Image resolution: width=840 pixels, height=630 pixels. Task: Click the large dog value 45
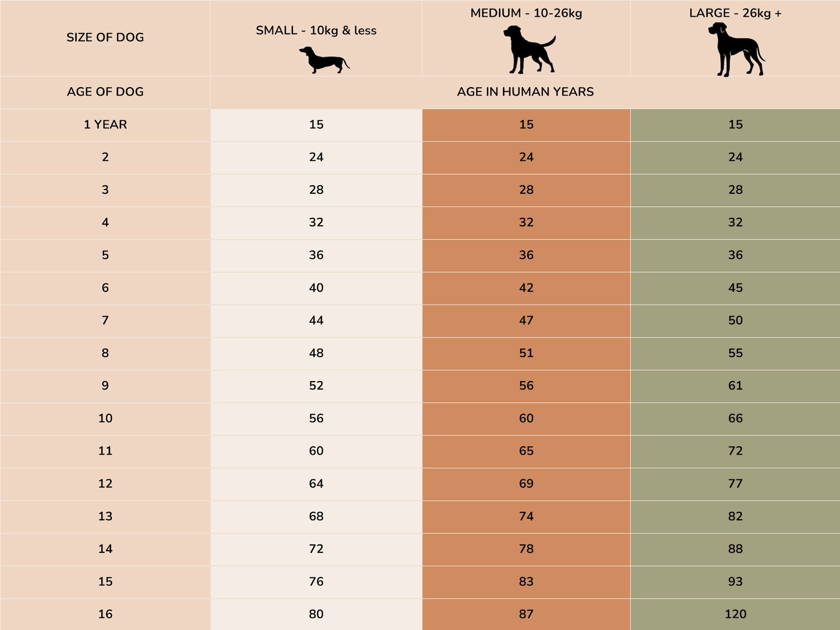pyautogui.click(x=735, y=288)
